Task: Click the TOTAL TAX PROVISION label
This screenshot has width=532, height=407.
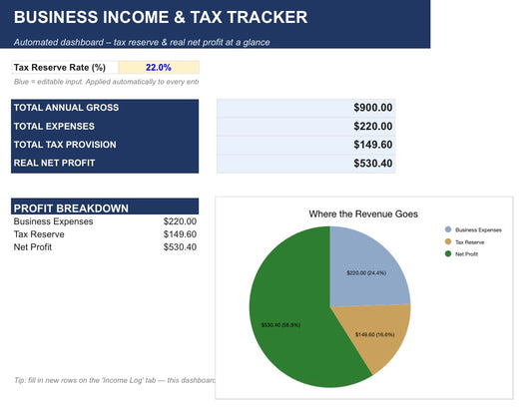Action: click(x=65, y=145)
